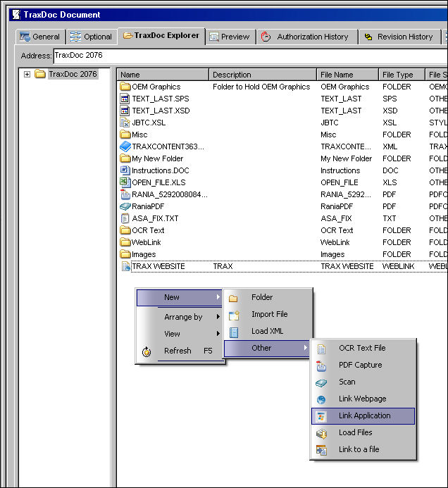Screen dimensions: 448x488
Task: Click the Images folder icon
Action: [x=125, y=254]
